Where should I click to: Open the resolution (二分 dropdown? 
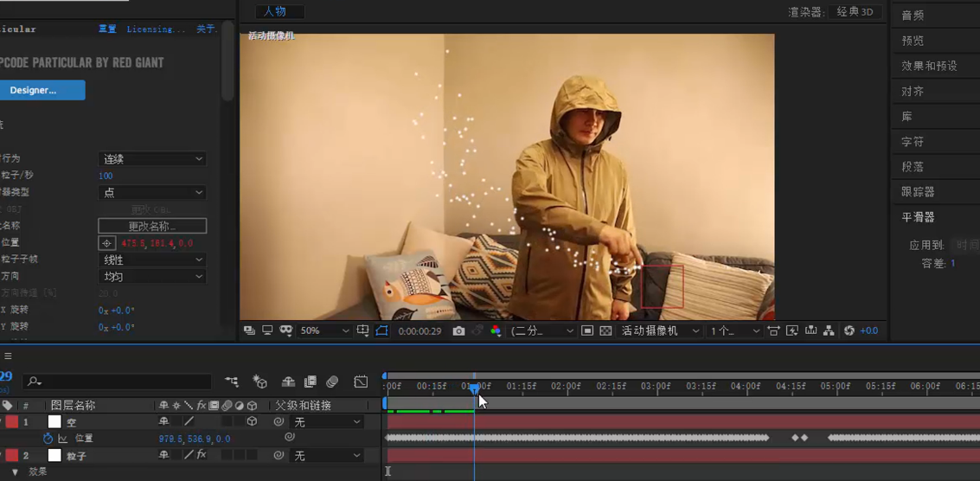541,330
